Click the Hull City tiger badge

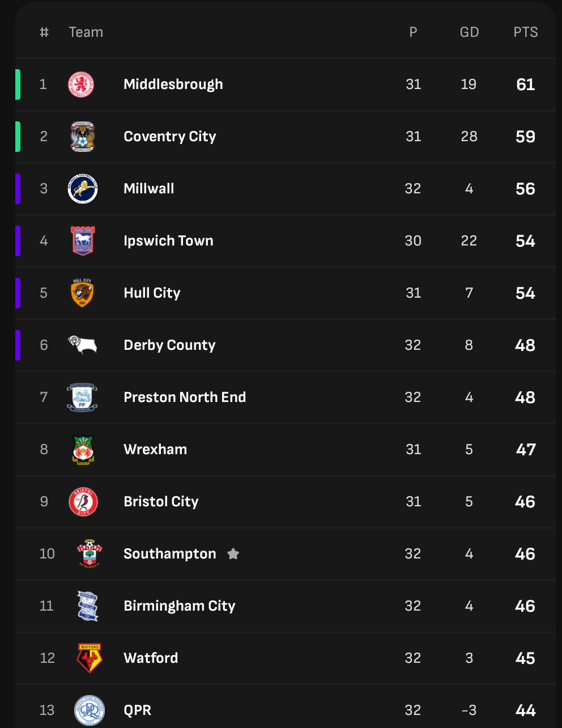tap(82, 293)
